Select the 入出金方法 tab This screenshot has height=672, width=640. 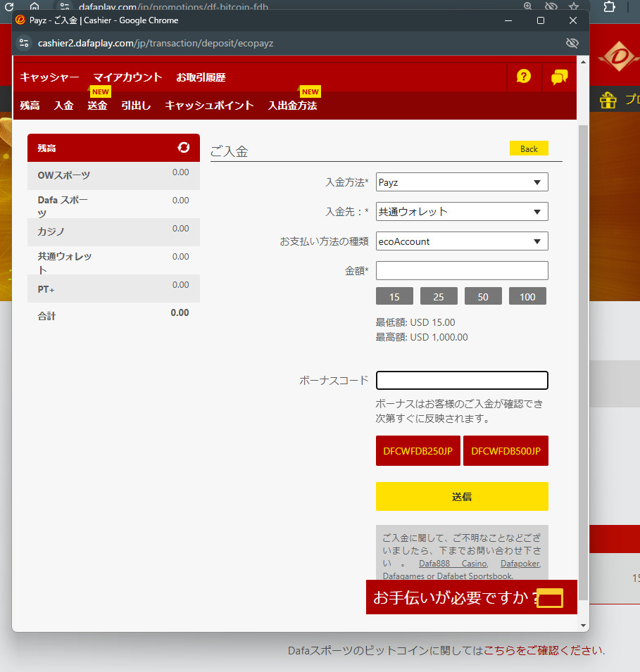(293, 106)
